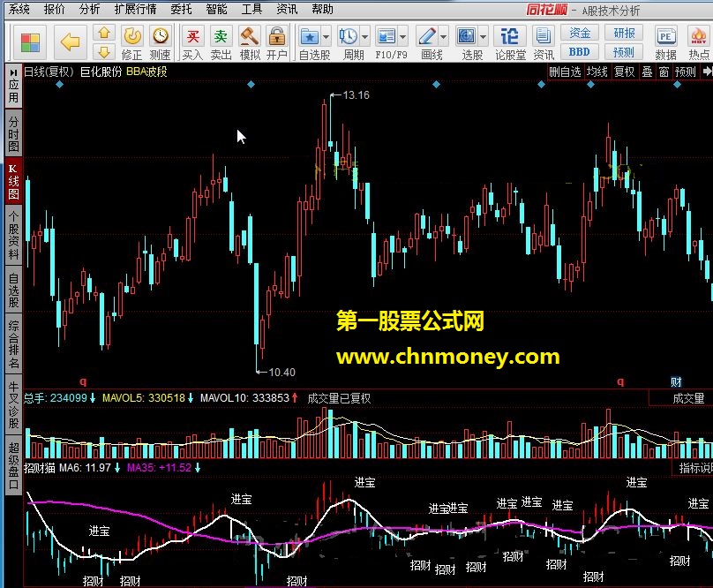The image size is (713, 588).
Task: Expand the 画线 drawing dropdown arrow
Action: 443,37
